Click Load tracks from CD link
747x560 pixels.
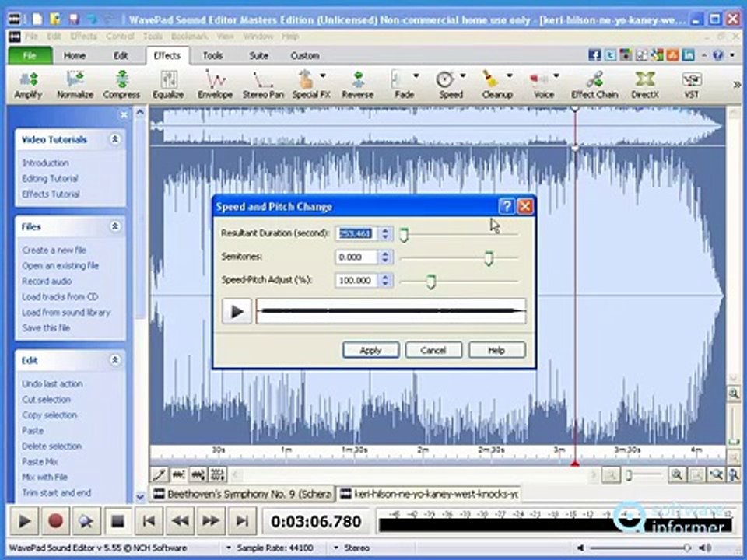click(x=60, y=296)
